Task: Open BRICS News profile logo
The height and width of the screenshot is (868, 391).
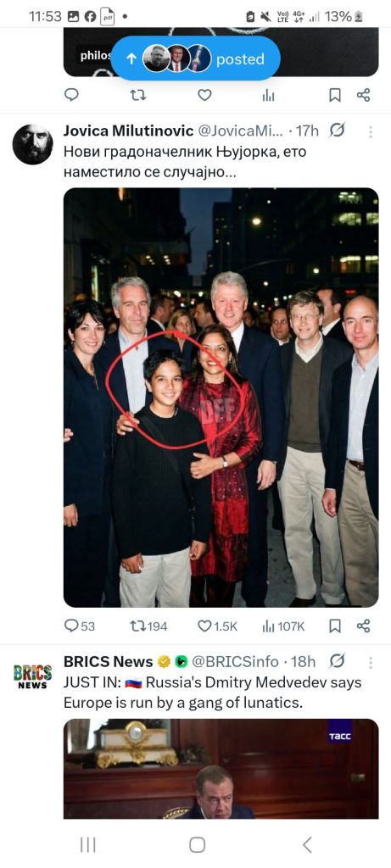Action: click(x=33, y=676)
